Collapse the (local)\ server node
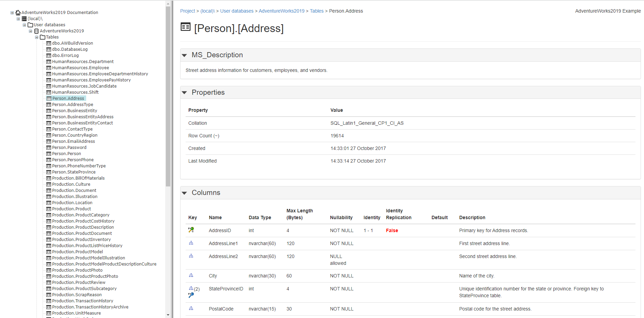The height and width of the screenshot is (318, 644). click(18, 19)
